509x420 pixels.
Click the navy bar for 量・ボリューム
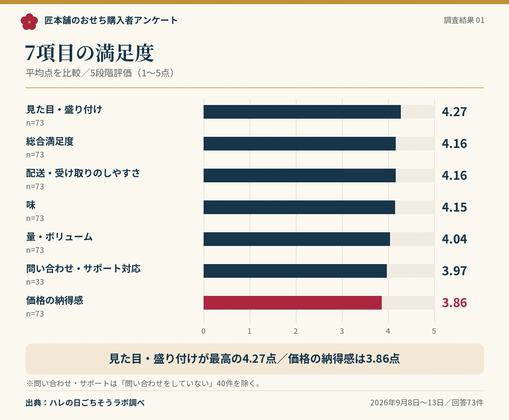[297, 239]
